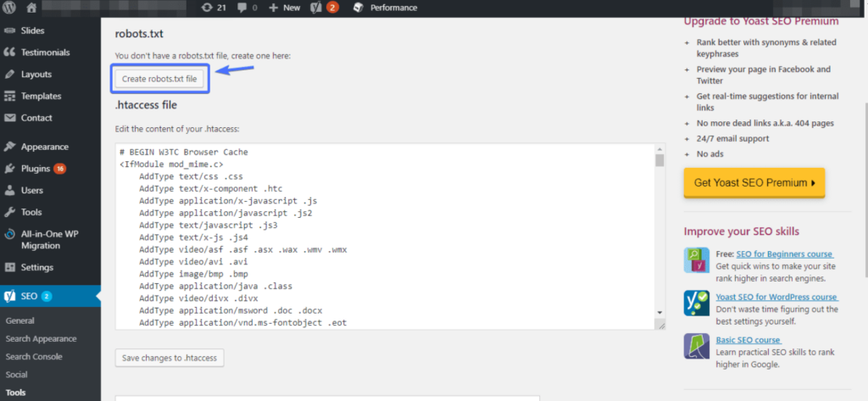
Task: Click the '# BEGIN W3TC Browser Cache' line
Action: [184, 152]
